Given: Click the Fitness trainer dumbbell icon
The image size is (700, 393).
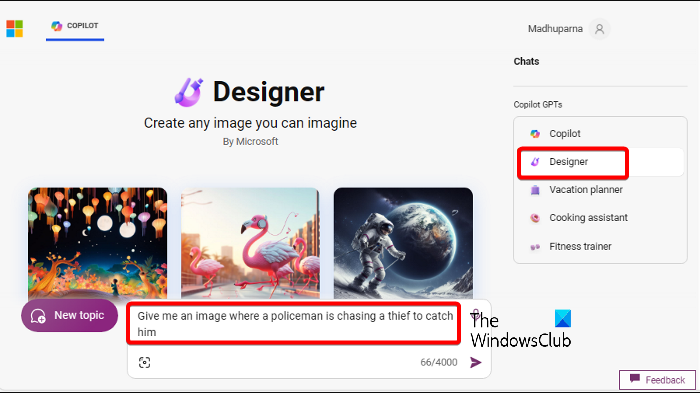Looking at the screenshot, I should click(x=535, y=247).
